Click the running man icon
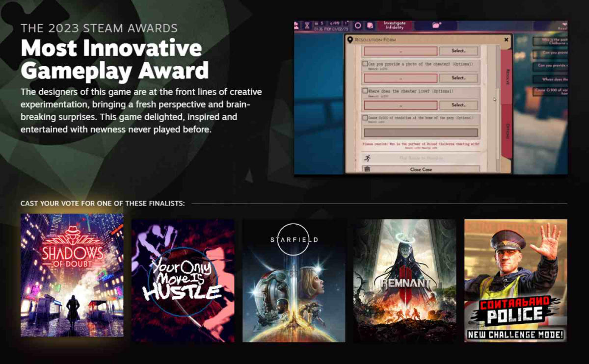The height and width of the screenshot is (364, 589). (x=367, y=158)
